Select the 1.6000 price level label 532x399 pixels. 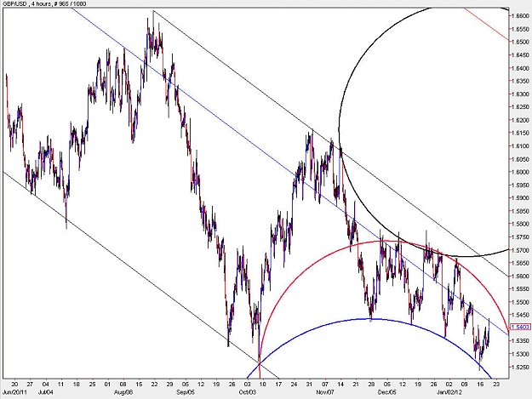pos(521,172)
